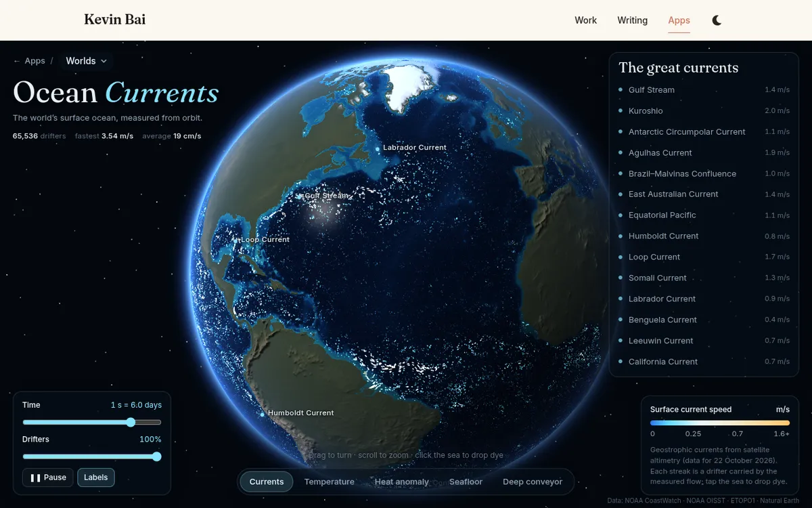Toggle dark mode moon icon
This screenshot has width=812, height=508.
(x=717, y=20)
